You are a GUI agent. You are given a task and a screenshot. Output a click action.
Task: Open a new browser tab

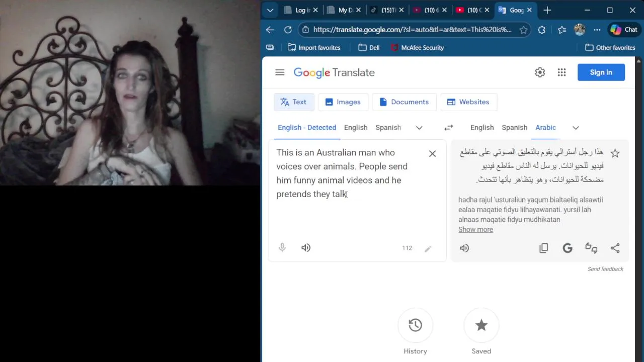tap(547, 10)
